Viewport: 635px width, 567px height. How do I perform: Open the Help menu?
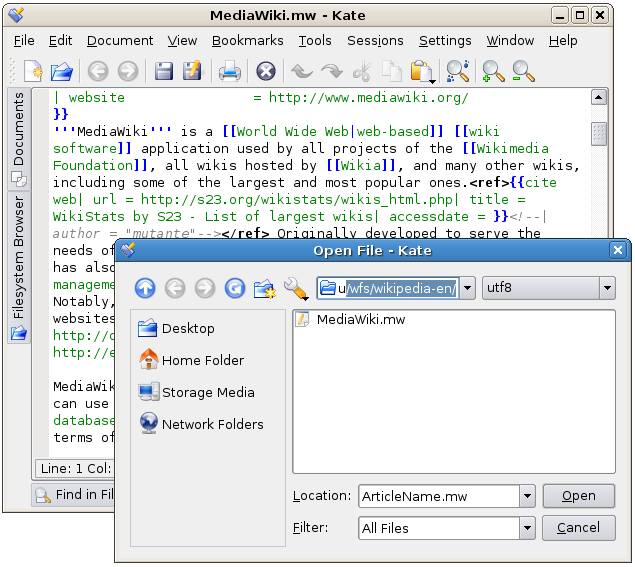563,40
